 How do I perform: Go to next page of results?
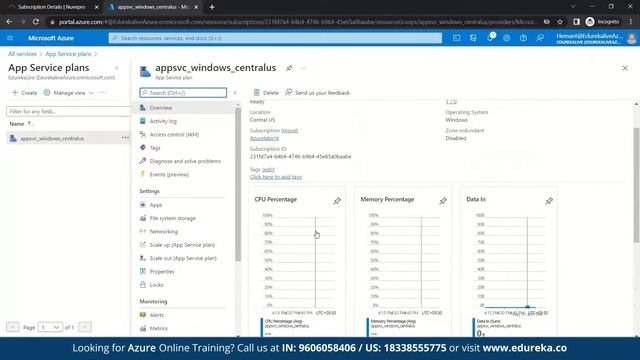[84, 327]
